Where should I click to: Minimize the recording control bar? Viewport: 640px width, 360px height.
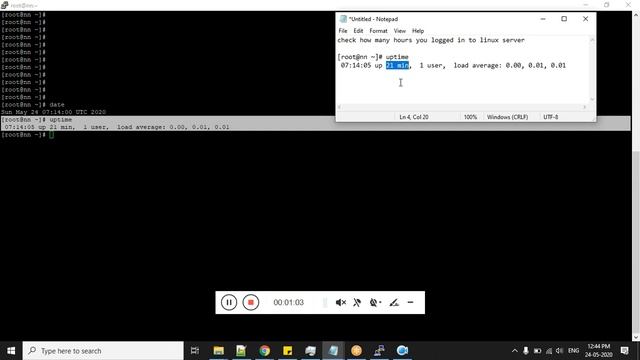tap(410, 302)
